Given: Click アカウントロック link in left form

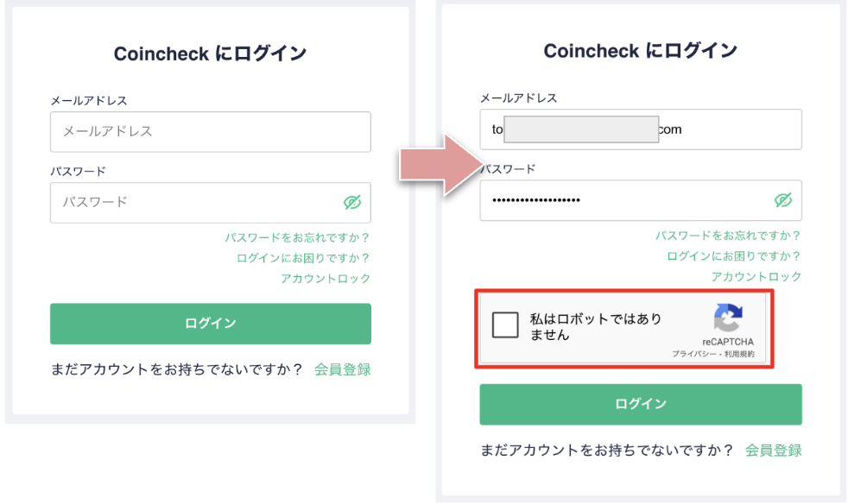Looking at the screenshot, I should click(326, 279).
